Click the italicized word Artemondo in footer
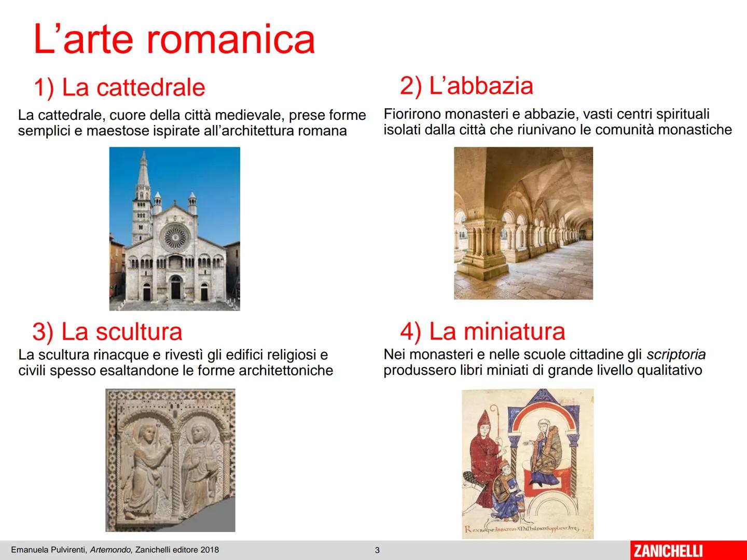Screen dimensions: 747x560 click(x=110, y=550)
